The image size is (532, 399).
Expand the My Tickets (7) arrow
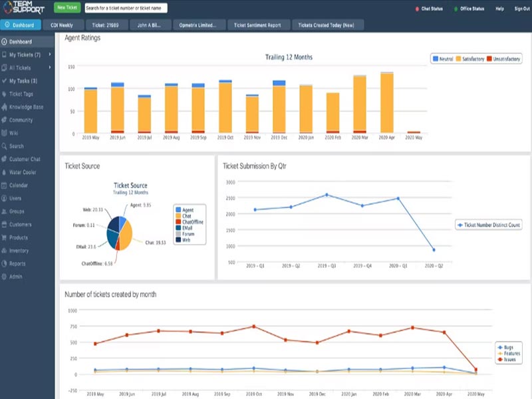point(49,55)
